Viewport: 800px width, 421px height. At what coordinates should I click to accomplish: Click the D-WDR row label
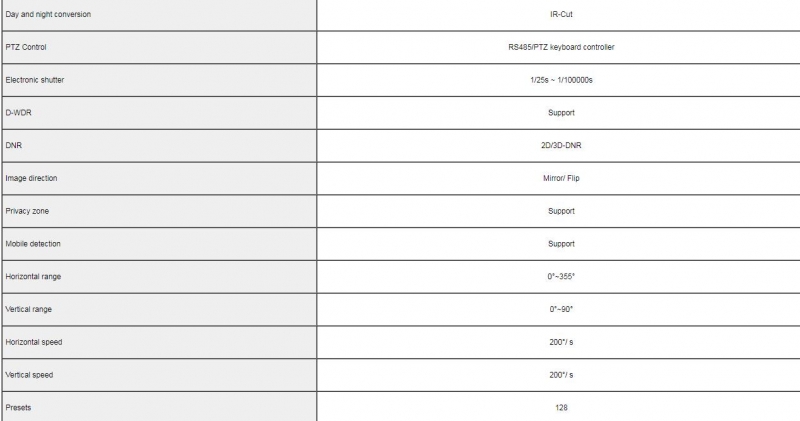(x=18, y=112)
